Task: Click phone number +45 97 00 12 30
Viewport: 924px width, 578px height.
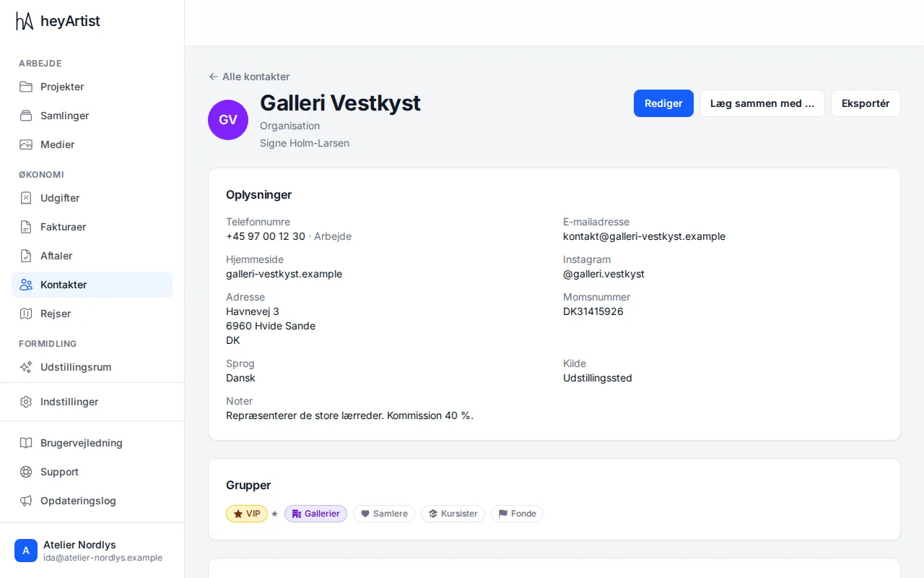Action: [x=266, y=236]
